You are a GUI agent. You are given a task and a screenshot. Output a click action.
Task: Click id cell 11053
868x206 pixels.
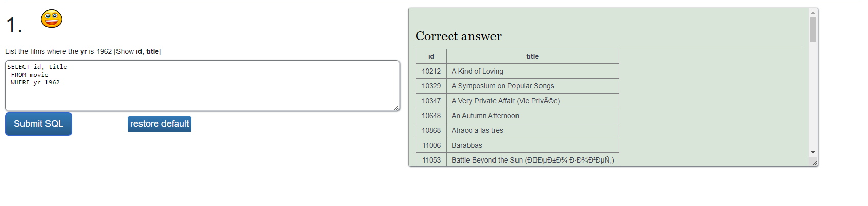[x=431, y=160]
